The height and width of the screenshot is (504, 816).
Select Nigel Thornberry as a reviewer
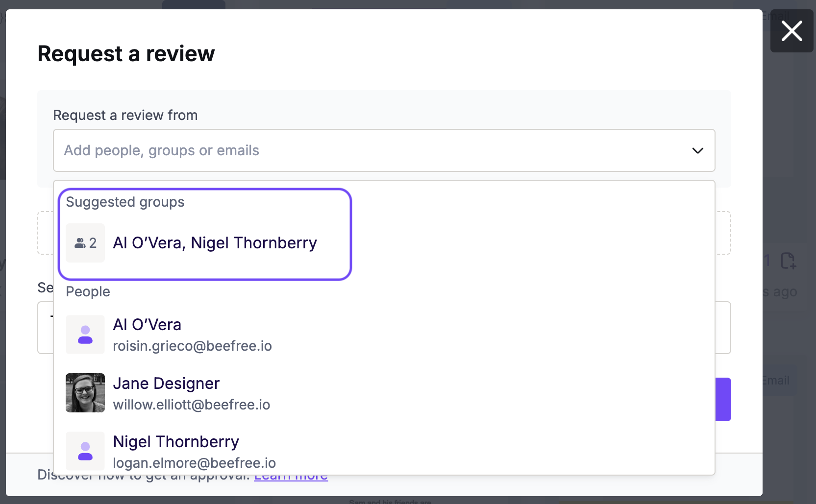click(176, 441)
